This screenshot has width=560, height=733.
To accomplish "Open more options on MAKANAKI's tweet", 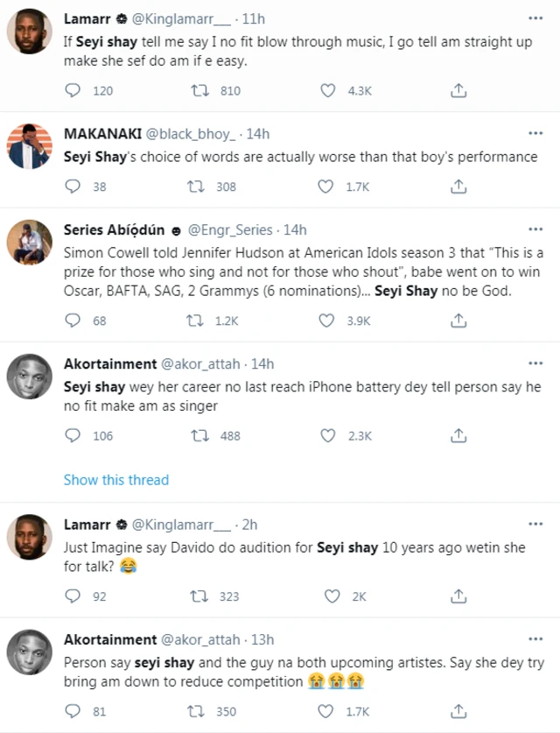I will click(535, 133).
